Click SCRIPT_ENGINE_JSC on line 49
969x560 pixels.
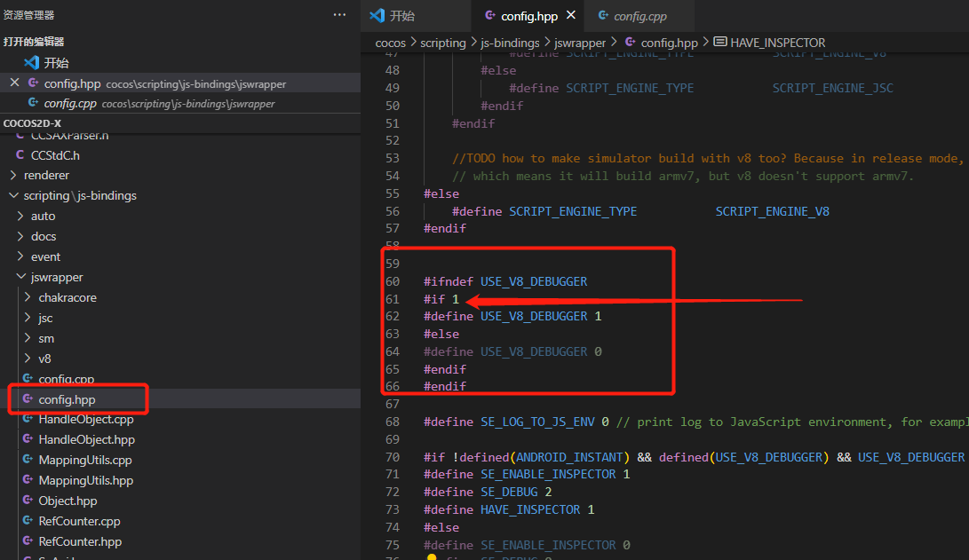[832, 88]
